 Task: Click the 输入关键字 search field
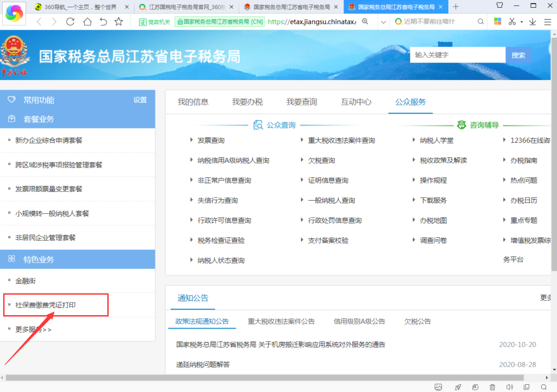[x=457, y=55]
